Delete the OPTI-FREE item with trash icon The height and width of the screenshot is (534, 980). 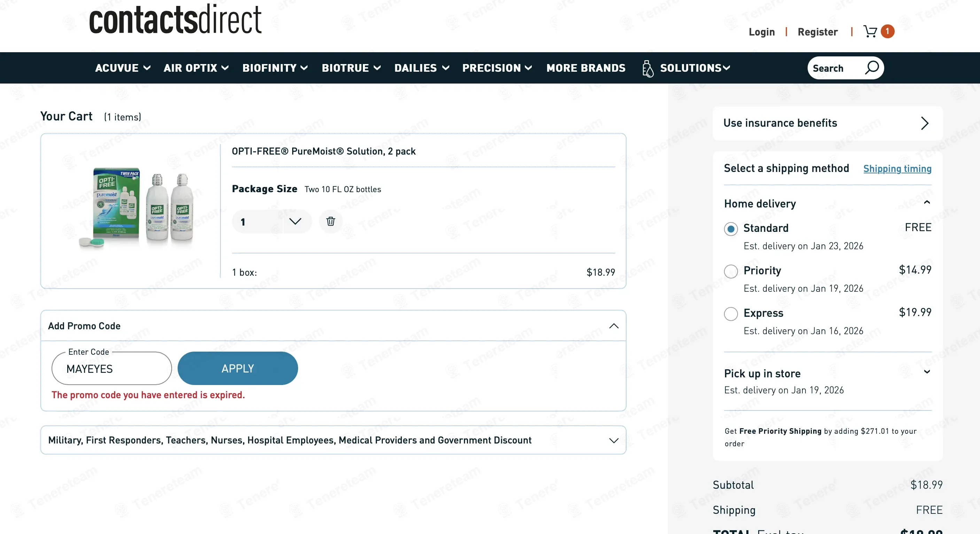[330, 221]
